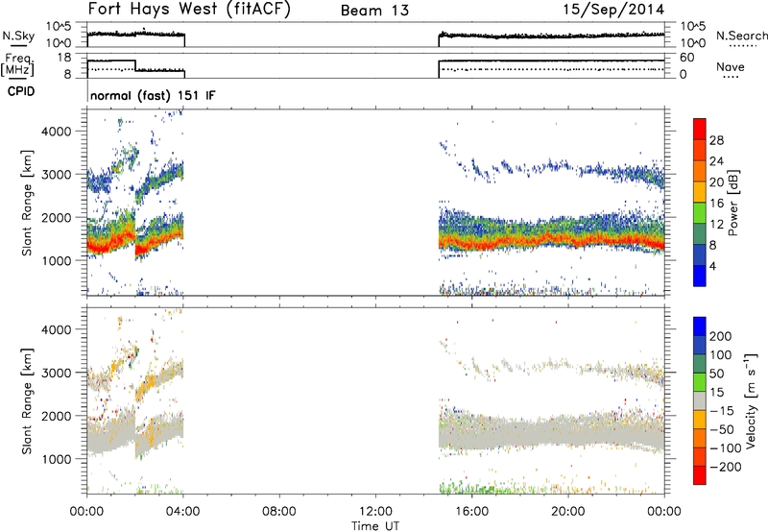Click the '-200' label on Velocity colorbar
768x532 pixels.
[725, 467]
